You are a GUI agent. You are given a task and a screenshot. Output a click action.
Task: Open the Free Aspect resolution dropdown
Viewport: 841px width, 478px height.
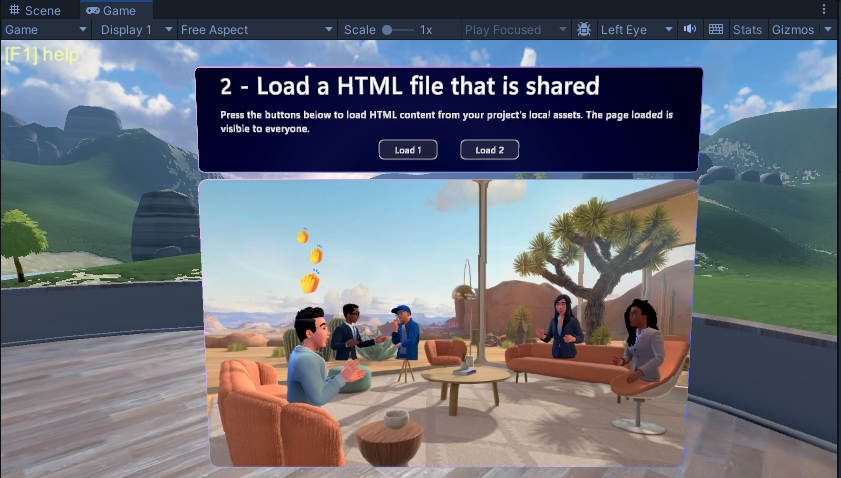tap(257, 30)
